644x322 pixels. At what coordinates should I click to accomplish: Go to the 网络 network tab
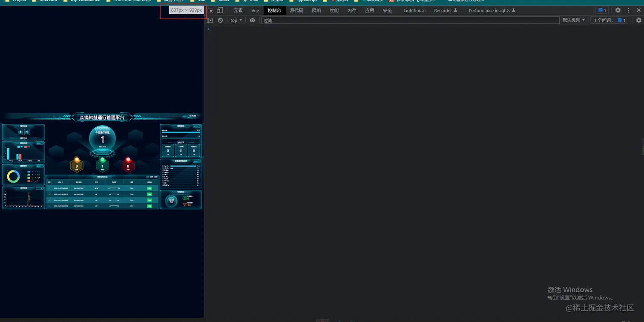pos(316,11)
